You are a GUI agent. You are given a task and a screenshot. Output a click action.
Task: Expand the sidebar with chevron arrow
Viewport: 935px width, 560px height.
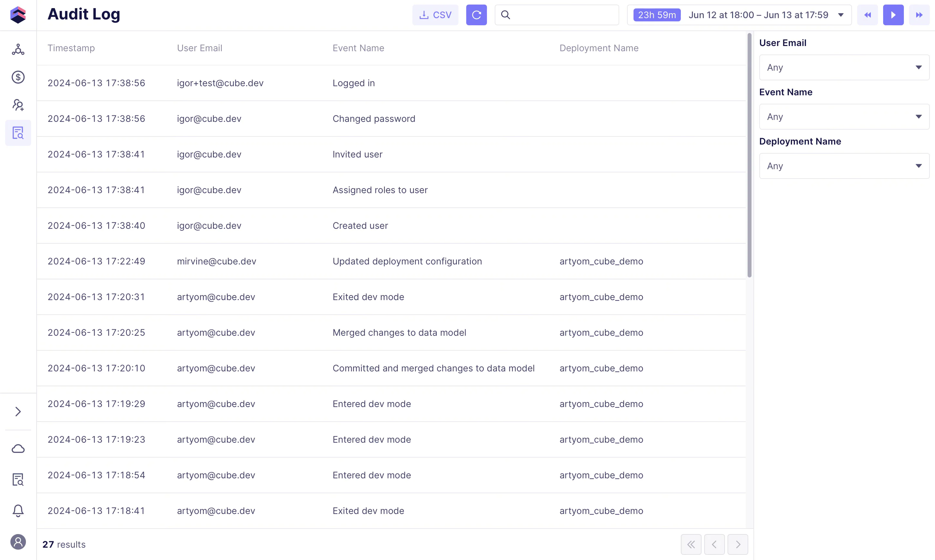pos(18,411)
